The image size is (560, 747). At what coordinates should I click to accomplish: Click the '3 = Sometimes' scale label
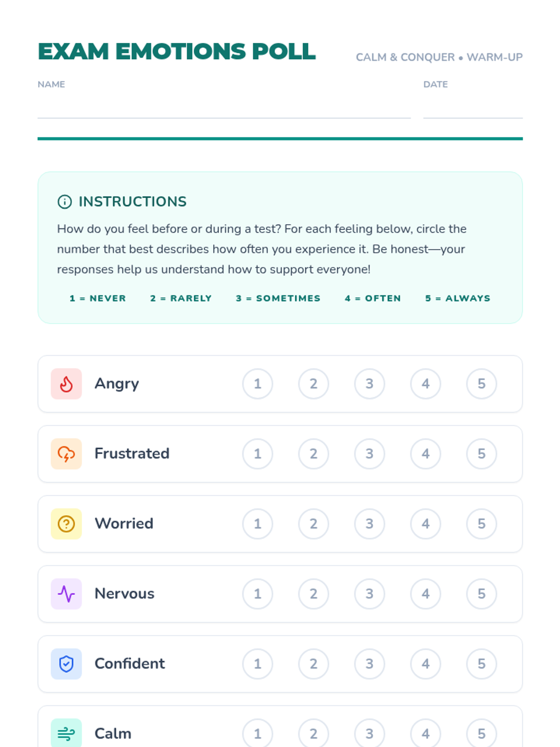(x=278, y=298)
